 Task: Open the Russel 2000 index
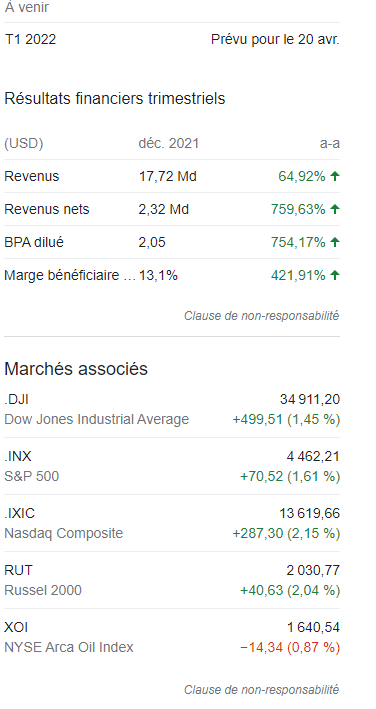[43, 591]
